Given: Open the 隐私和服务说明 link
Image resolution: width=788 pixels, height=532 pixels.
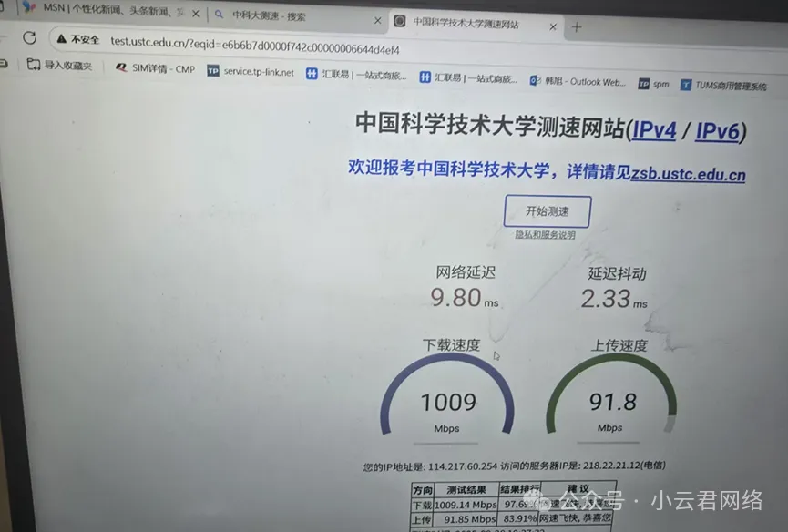Looking at the screenshot, I should 545,235.
